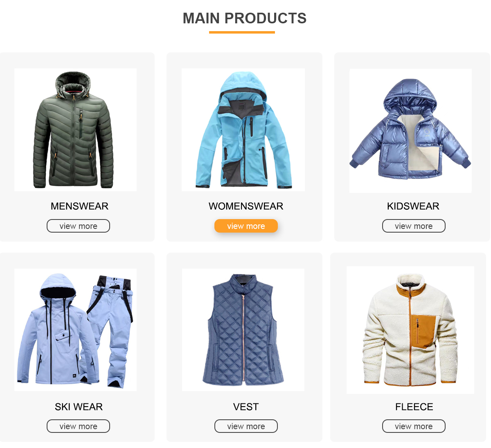Click the orange view more under WOMENSWEAR
491x448 pixels.
(x=246, y=226)
